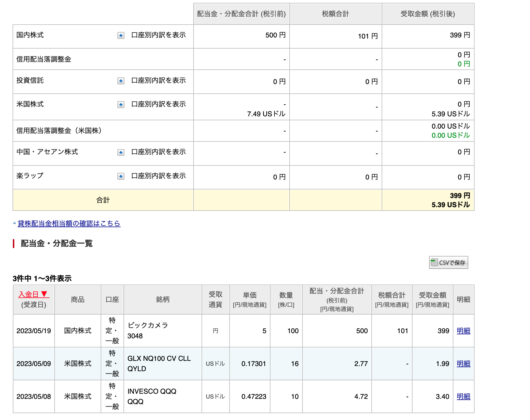Click the bold 5.39 USドル total amount
Image resolution: width=530 pixels, height=420 pixels.
click(451, 205)
